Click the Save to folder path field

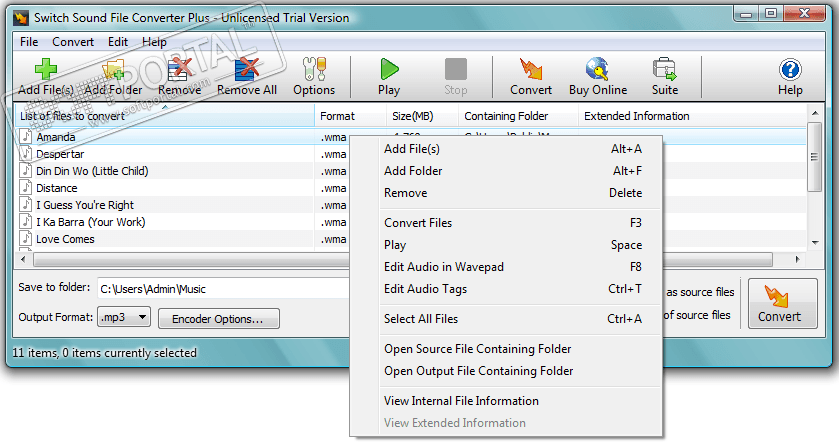click(225, 289)
